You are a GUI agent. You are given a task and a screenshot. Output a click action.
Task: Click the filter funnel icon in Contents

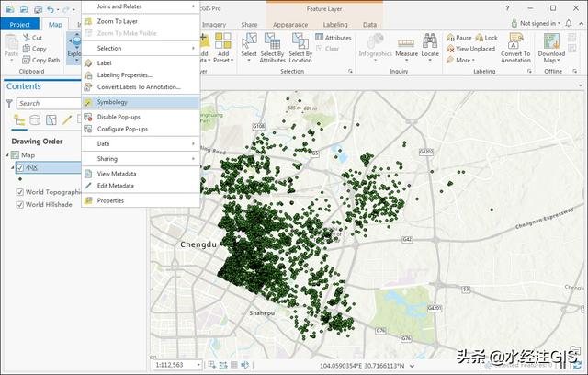click(x=9, y=103)
